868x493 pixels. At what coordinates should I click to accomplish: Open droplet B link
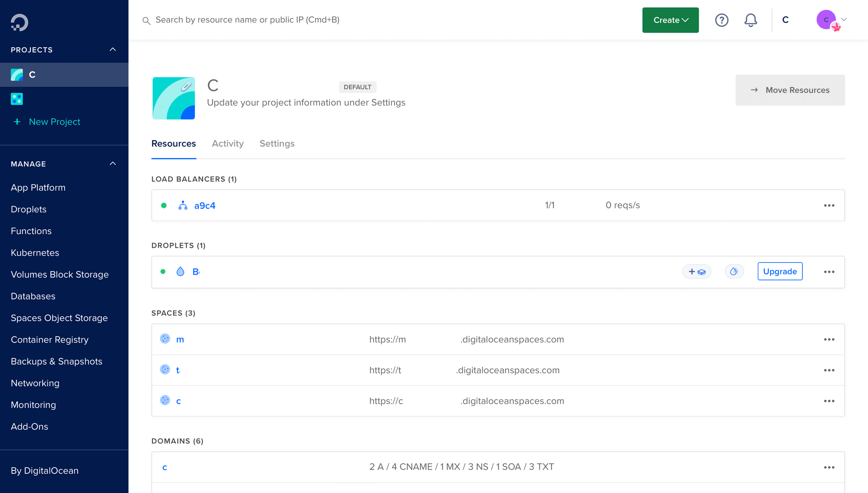[196, 272]
